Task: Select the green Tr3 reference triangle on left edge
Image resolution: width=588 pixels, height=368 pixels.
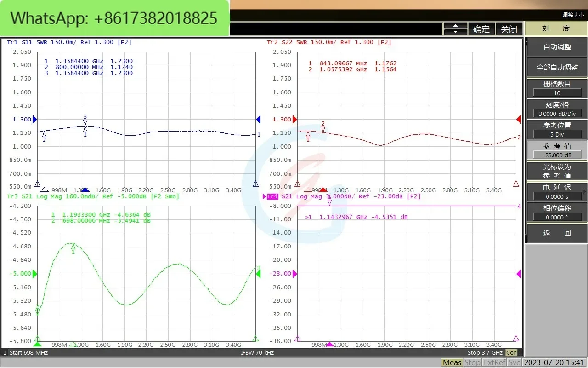Action: coord(34,274)
